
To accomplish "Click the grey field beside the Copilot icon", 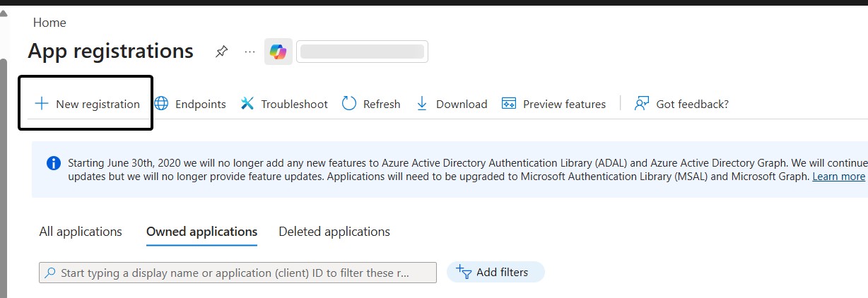I will tap(362, 52).
